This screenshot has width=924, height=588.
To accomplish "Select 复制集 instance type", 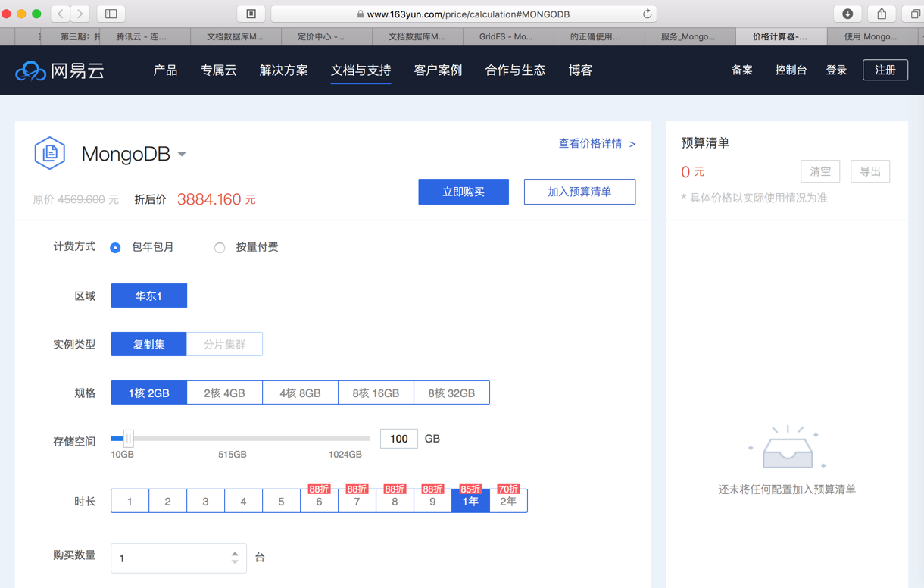I will click(x=148, y=344).
